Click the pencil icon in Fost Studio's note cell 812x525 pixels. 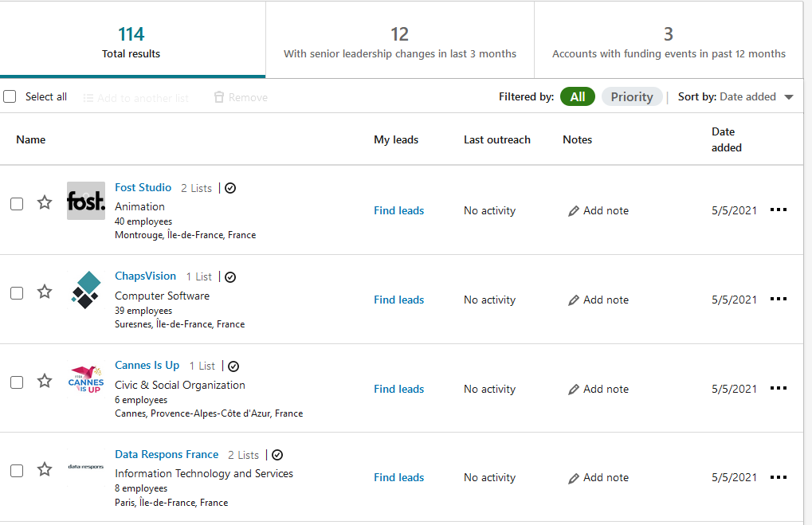click(574, 211)
